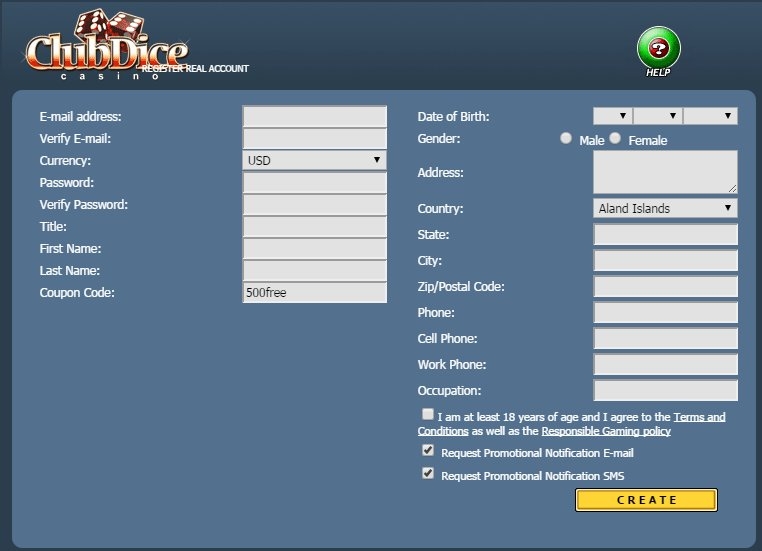Click the ClubDice casino logo

(105, 46)
